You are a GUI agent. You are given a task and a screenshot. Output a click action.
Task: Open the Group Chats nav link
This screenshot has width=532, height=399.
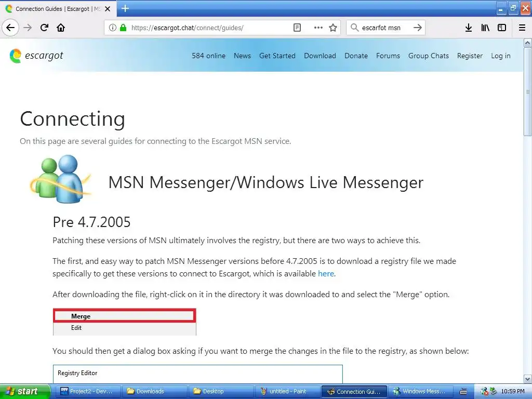tap(429, 56)
